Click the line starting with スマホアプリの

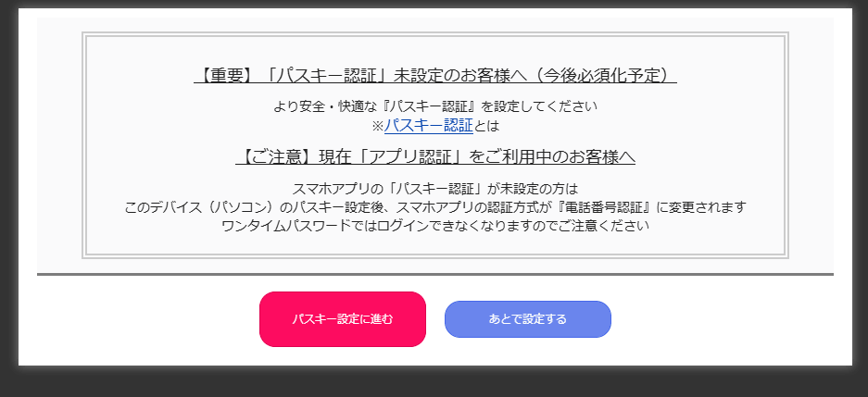click(x=435, y=189)
